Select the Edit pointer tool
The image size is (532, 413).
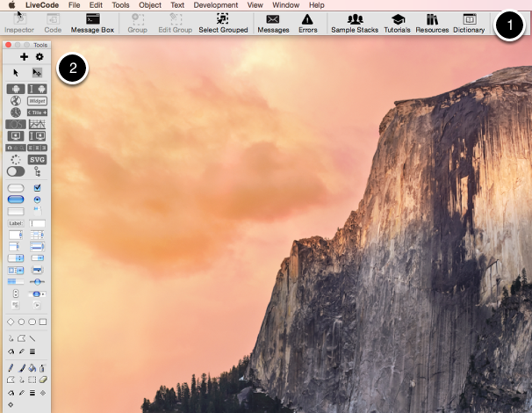click(x=37, y=73)
